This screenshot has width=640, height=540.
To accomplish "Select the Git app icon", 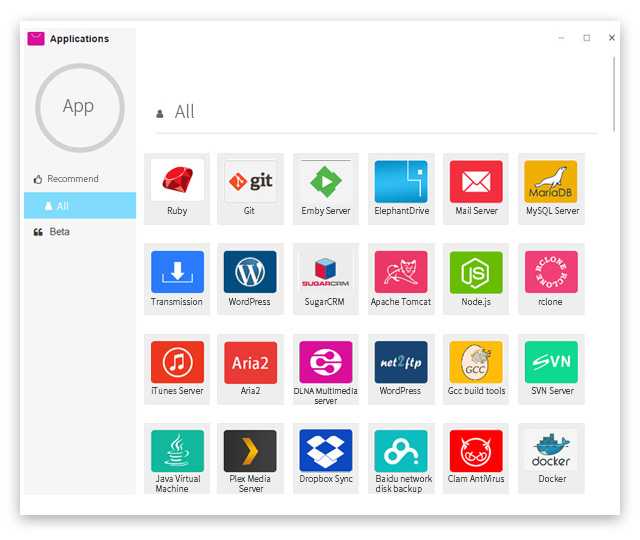I will point(250,182).
